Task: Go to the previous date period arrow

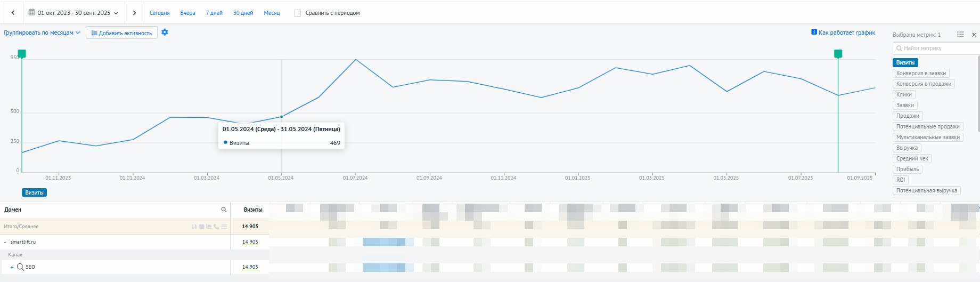Action: point(13,13)
